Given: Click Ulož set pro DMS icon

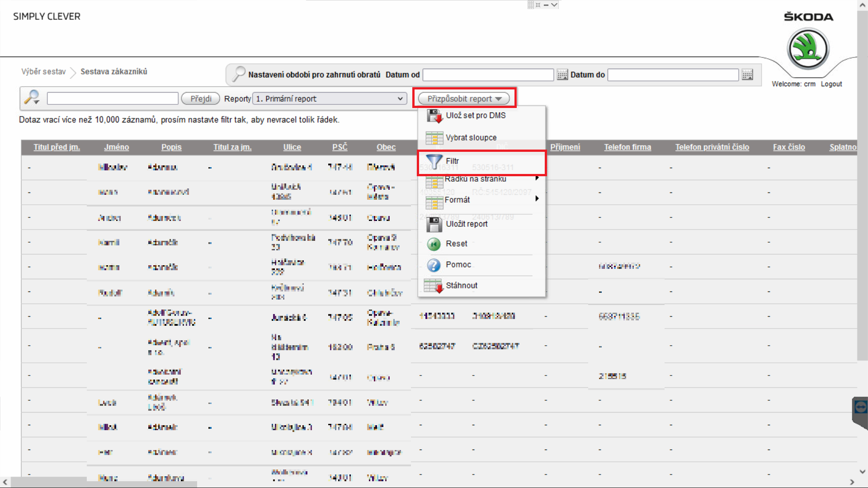Looking at the screenshot, I should pyautogui.click(x=434, y=116).
